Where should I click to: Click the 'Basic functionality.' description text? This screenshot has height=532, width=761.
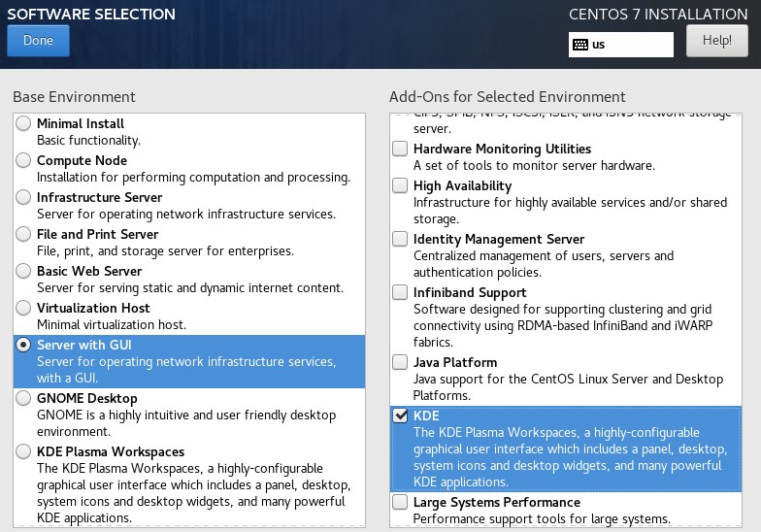(89, 140)
